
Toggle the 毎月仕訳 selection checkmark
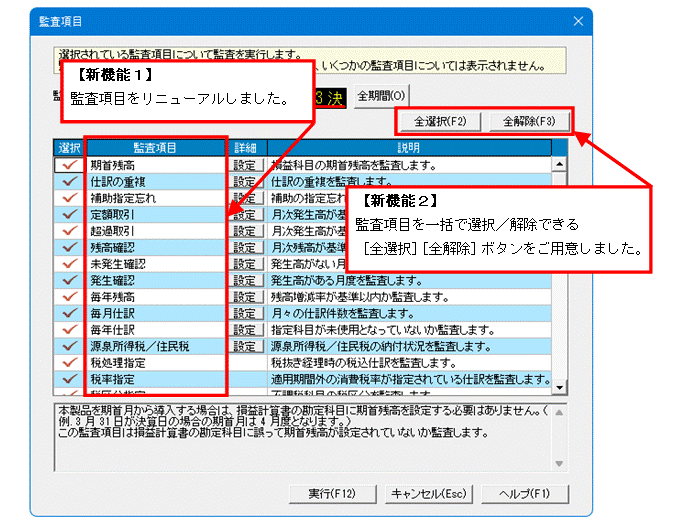pos(69,313)
